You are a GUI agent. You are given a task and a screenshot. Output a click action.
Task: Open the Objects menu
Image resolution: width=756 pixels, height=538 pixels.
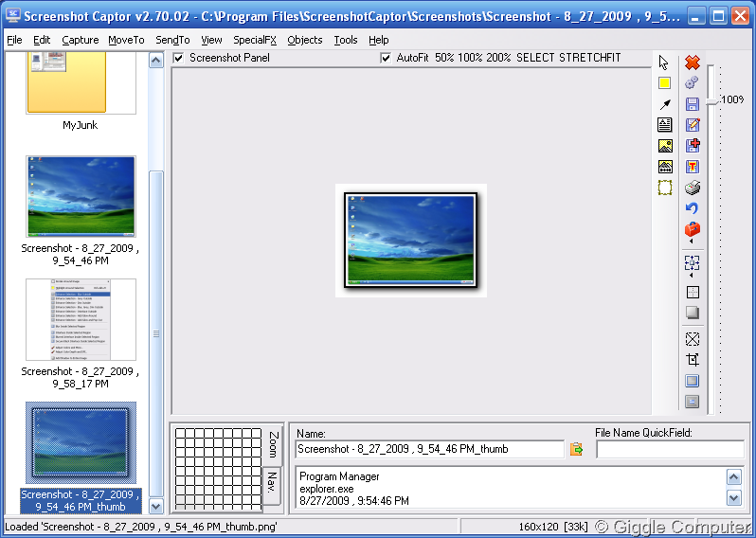pyautogui.click(x=305, y=40)
